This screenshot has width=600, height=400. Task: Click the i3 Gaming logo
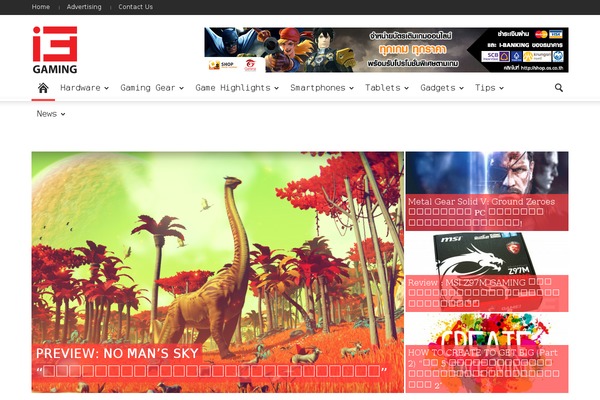click(55, 50)
